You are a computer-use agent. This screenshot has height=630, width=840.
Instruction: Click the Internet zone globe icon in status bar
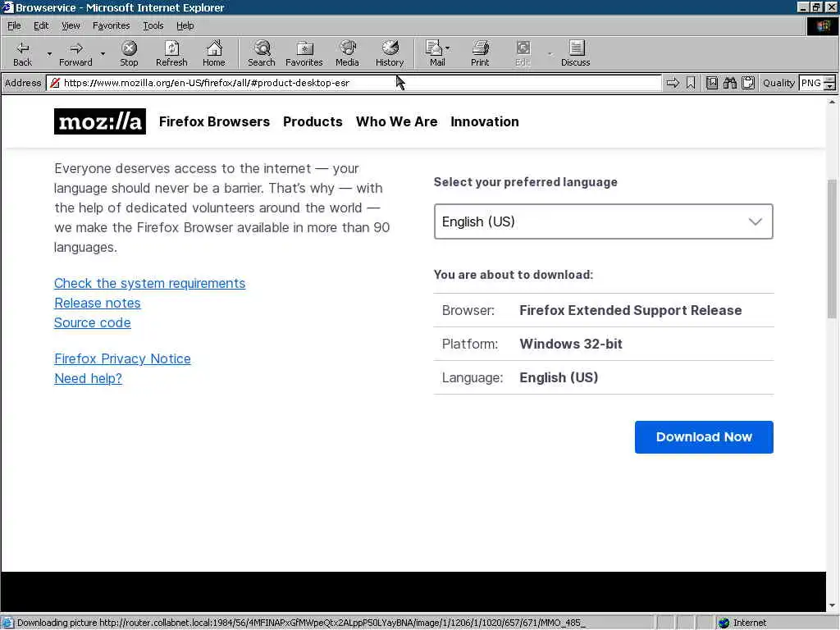pos(724,623)
